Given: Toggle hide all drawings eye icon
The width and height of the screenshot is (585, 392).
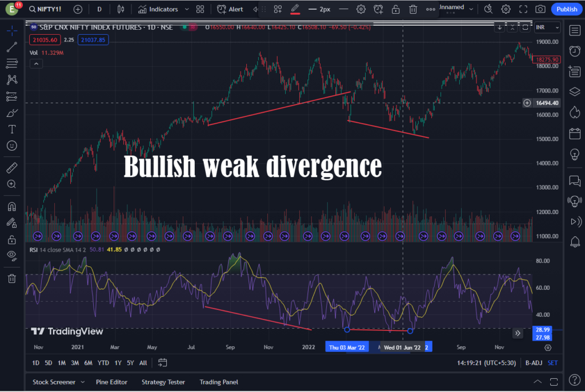Looking at the screenshot, I should [x=12, y=256].
